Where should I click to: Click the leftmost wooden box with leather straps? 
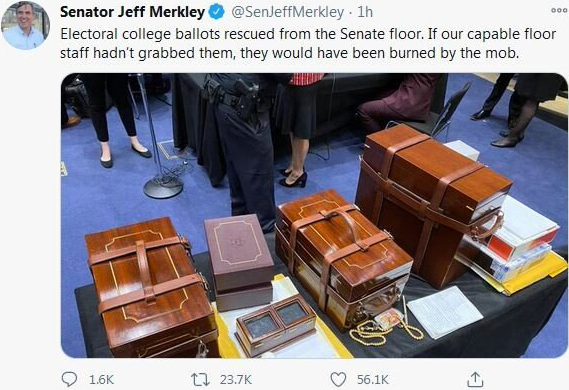coord(151,287)
